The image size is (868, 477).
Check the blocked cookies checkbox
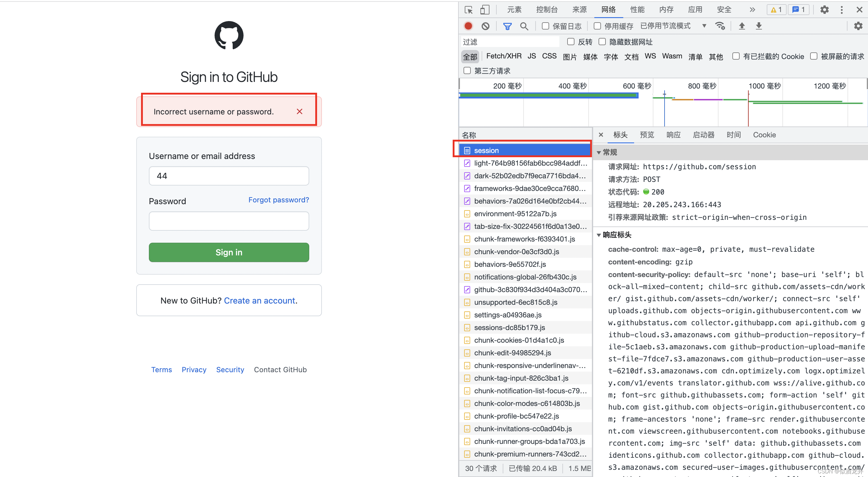click(736, 56)
